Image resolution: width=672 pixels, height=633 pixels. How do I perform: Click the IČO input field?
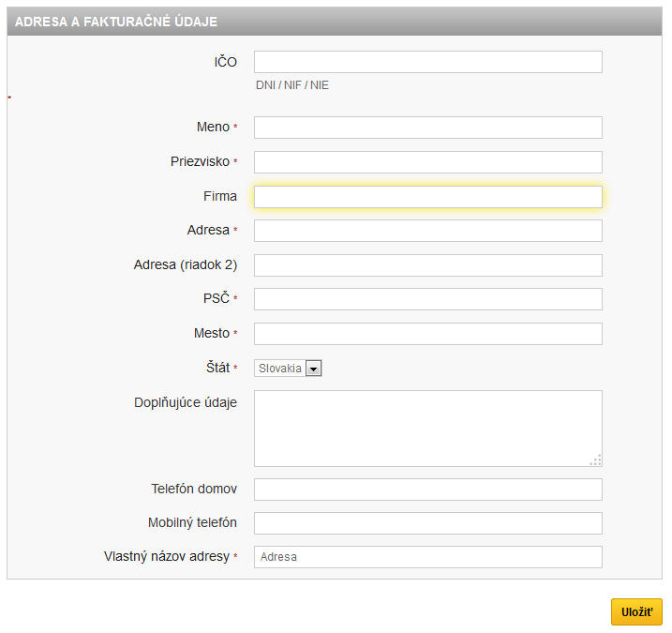pyautogui.click(x=427, y=62)
